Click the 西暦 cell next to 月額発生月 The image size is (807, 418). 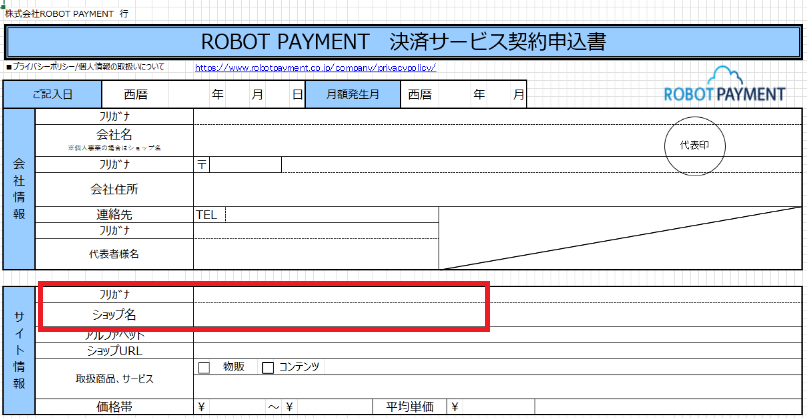420,95
